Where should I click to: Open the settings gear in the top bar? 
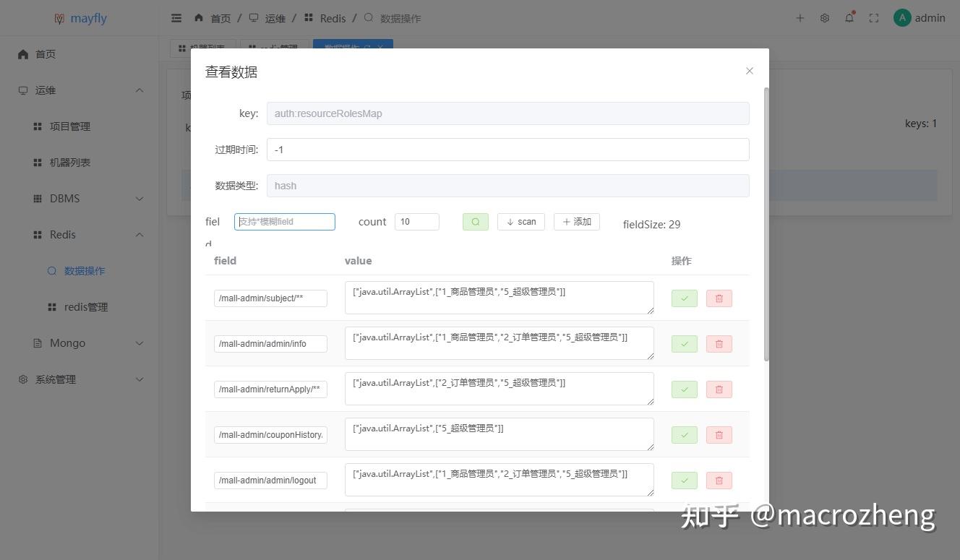824,18
